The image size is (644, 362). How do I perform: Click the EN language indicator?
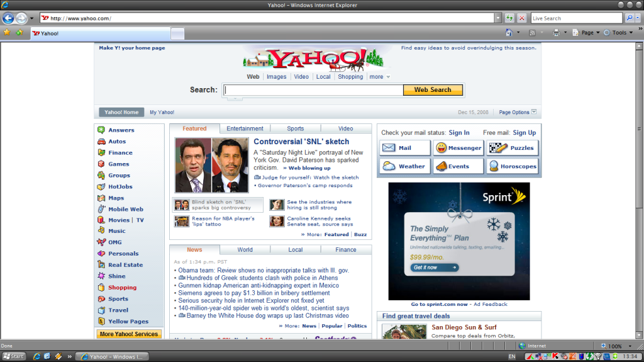pos(512,357)
